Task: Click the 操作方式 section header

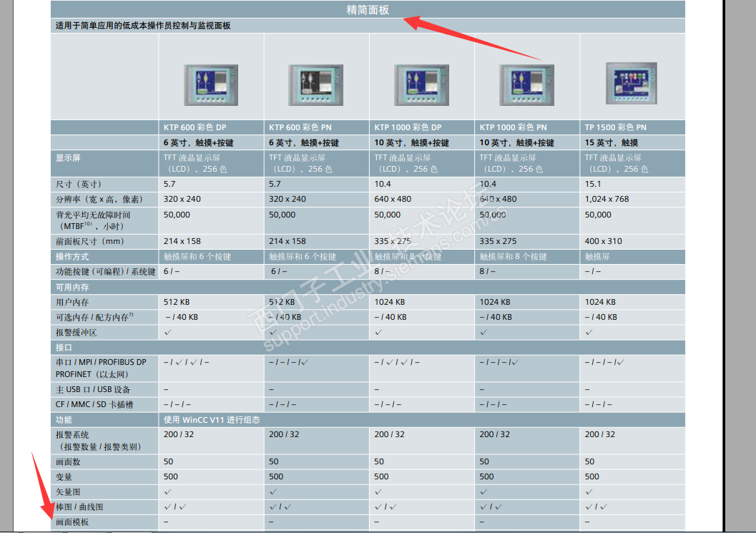Action: [x=72, y=257]
